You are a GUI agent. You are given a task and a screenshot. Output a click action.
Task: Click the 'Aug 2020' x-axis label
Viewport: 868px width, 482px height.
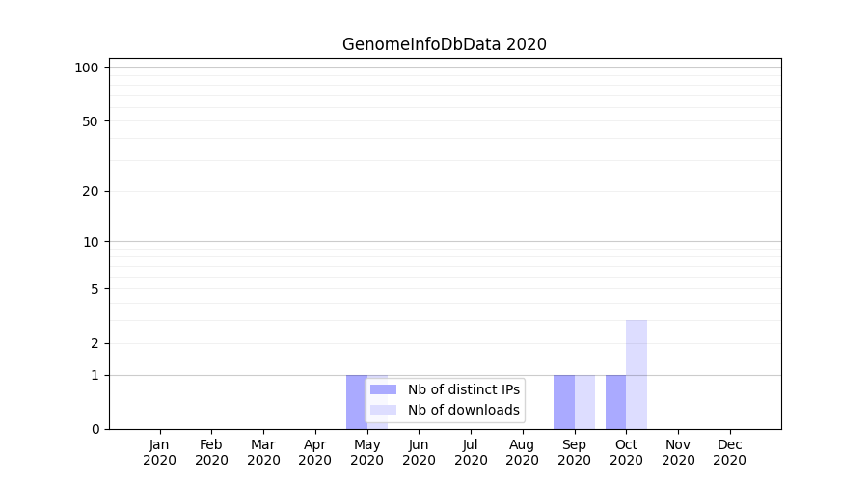pos(523,452)
